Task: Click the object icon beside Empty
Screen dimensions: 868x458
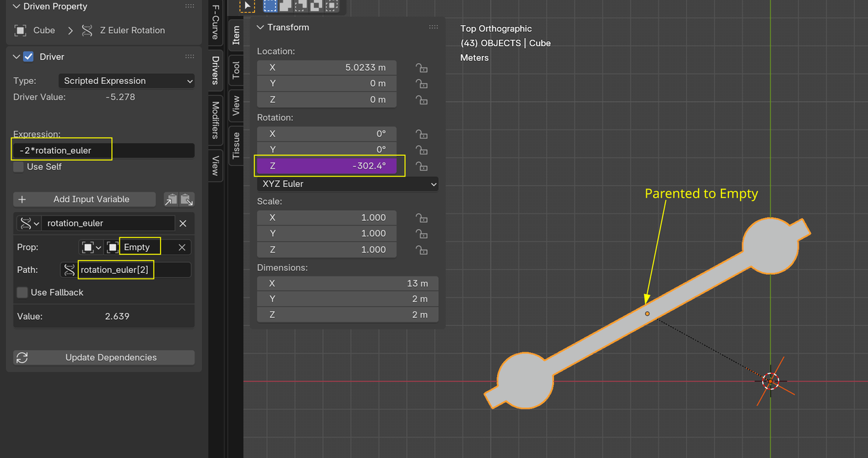Action: pyautogui.click(x=113, y=247)
